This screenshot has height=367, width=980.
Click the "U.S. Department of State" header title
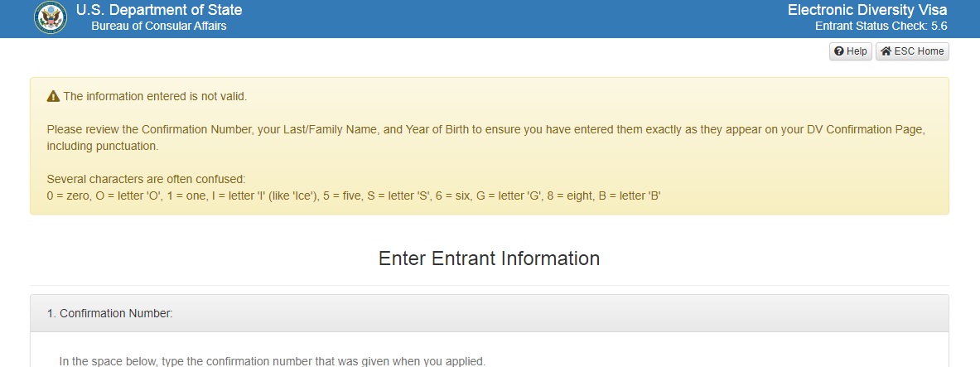159,11
